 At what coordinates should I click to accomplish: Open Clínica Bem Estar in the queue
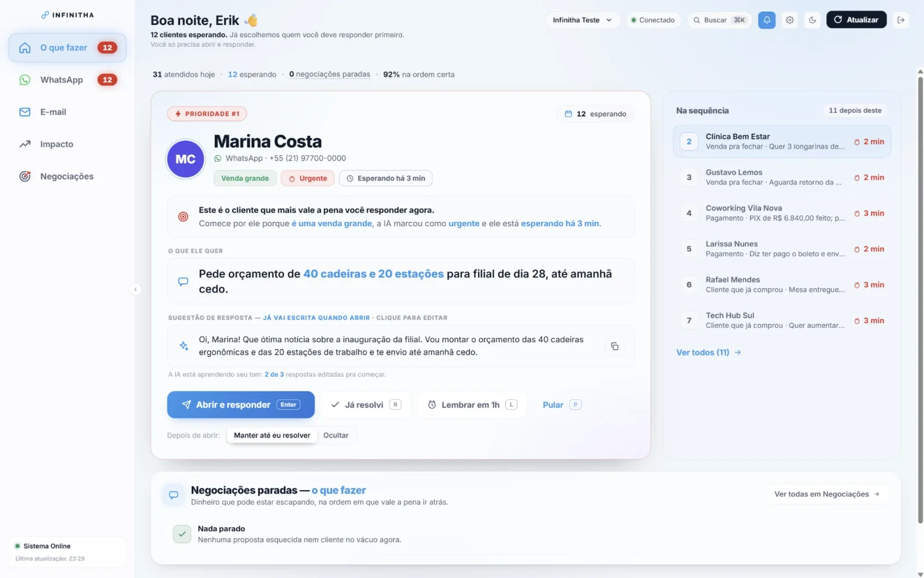pyautogui.click(x=782, y=142)
